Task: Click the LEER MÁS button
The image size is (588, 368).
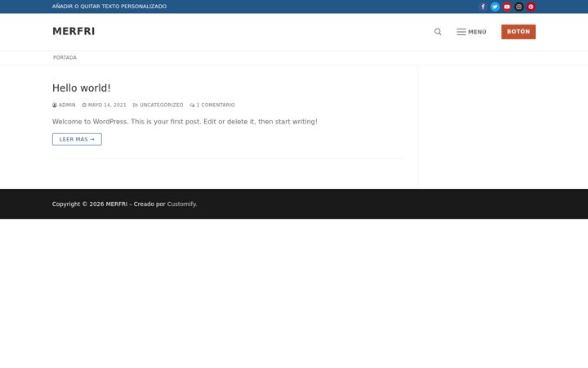Action: tap(77, 139)
